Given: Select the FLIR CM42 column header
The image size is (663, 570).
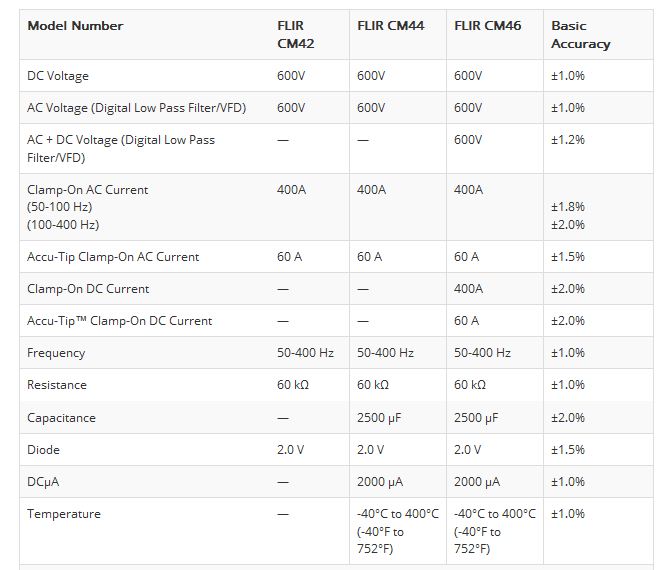Looking at the screenshot, I should click(291, 35).
